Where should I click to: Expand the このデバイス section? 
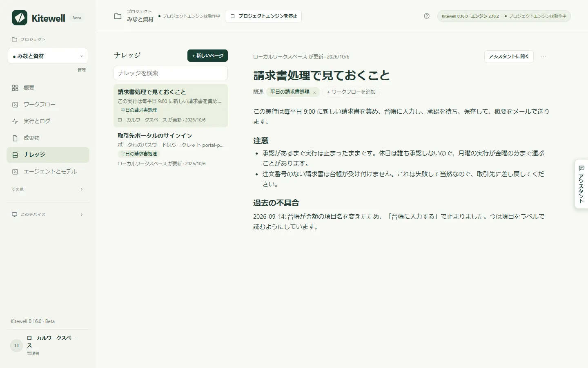click(x=48, y=215)
